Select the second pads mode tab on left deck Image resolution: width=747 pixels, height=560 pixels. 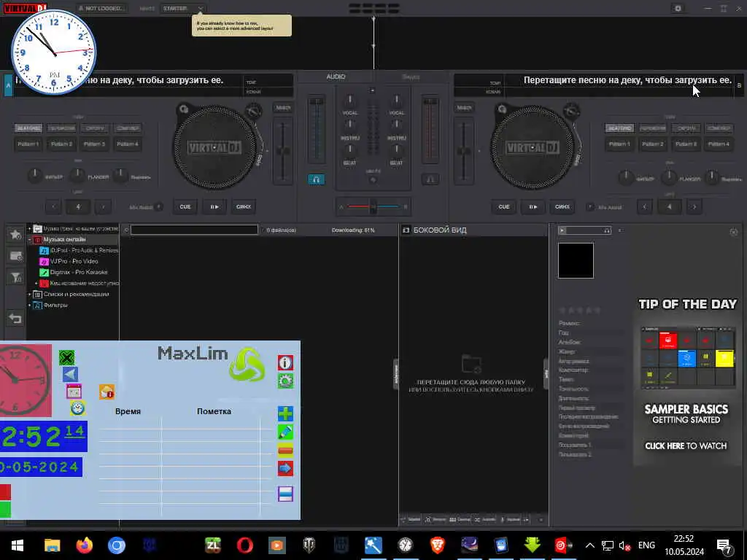pyautogui.click(x=61, y=128)
